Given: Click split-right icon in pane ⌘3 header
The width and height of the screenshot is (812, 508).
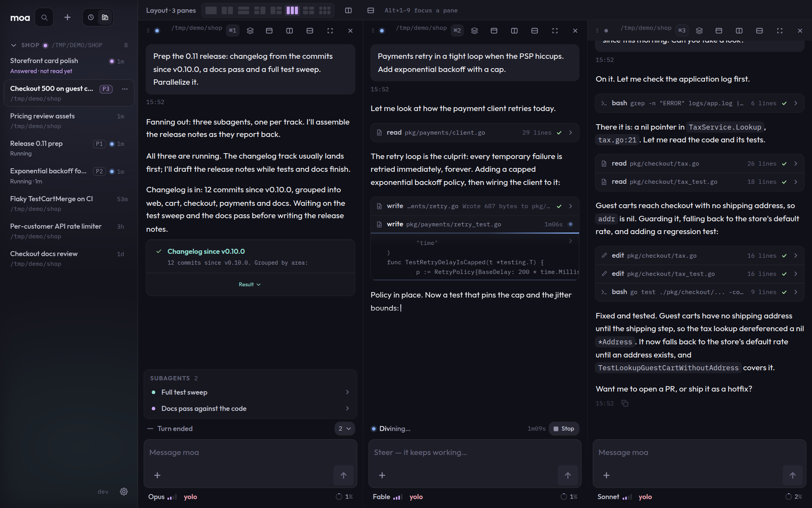Looking at the screenshot, I should pyautogui.click(x=739, y=31).
